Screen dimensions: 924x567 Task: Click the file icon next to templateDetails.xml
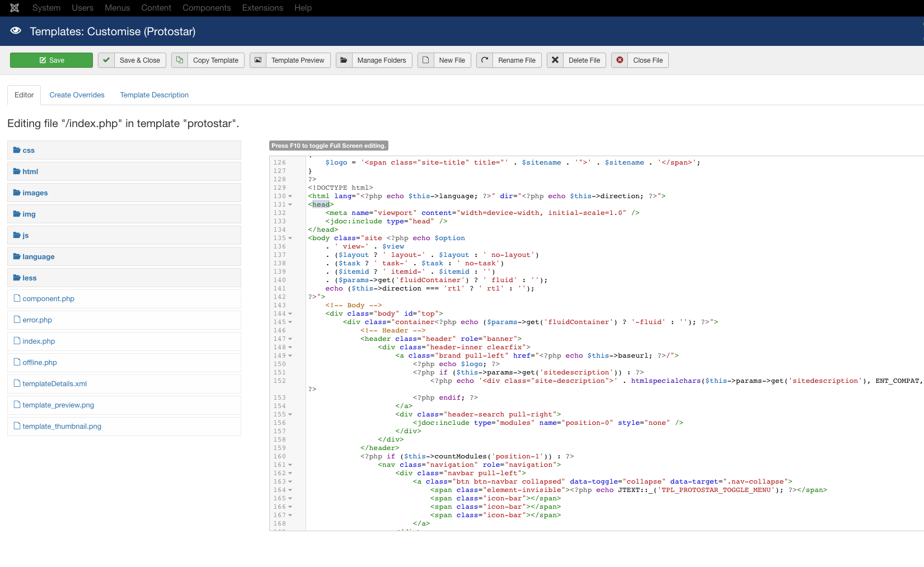pyautogui.click(x=17, y=383)
